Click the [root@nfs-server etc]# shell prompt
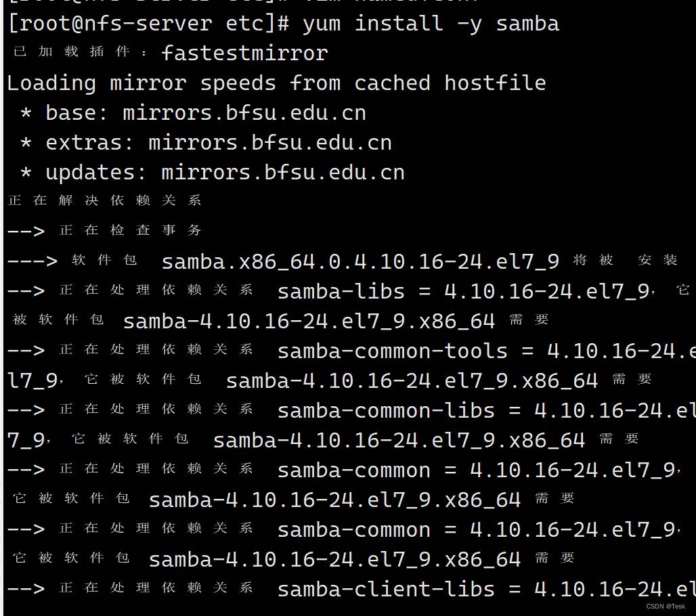 point(149,24)
